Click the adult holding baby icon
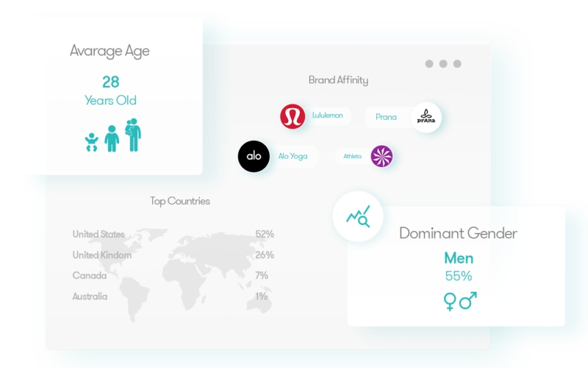This screenshot has height=368, width=588. [x=133, y=135]
